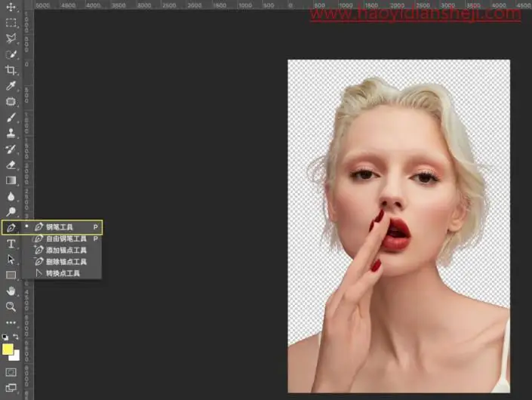Screen dimensions: 532x400
Task: Select the Patch healing tool
Action: 11,101
